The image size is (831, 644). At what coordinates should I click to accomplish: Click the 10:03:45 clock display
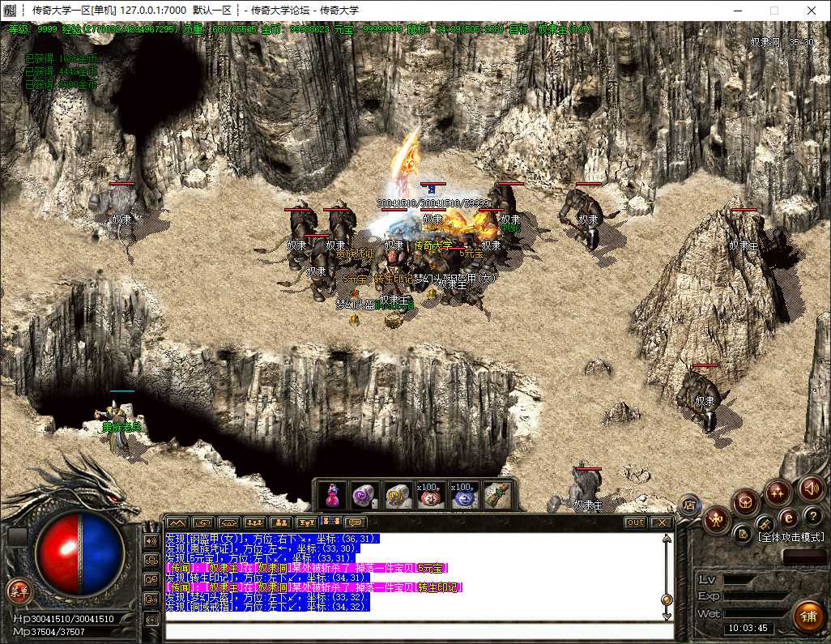[748, 628]
